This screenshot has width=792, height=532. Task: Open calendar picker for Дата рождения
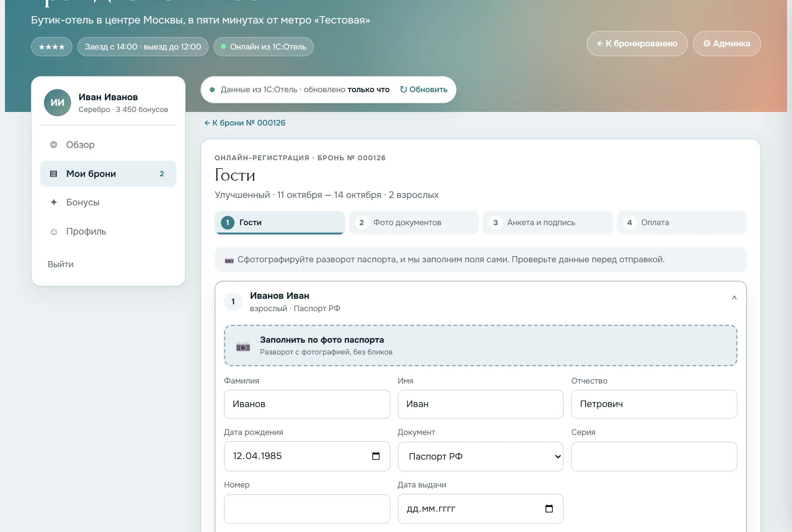coord(376,456)
